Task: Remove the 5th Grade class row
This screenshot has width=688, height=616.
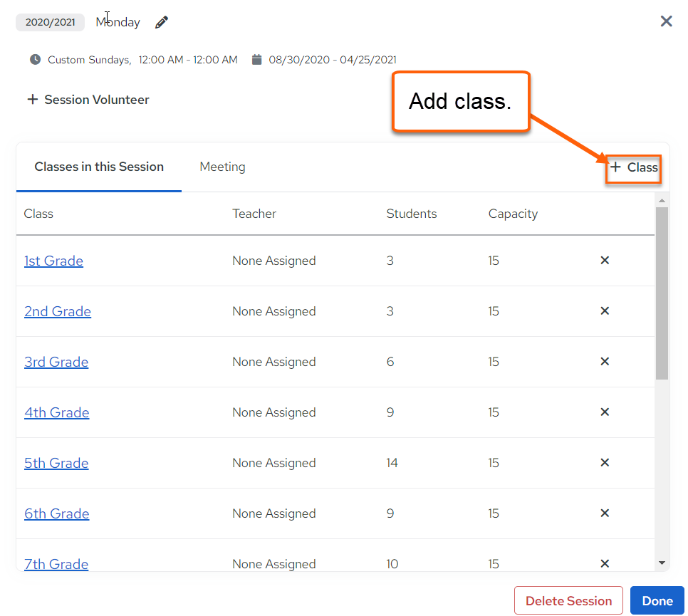Action: (x=605, y=462)
